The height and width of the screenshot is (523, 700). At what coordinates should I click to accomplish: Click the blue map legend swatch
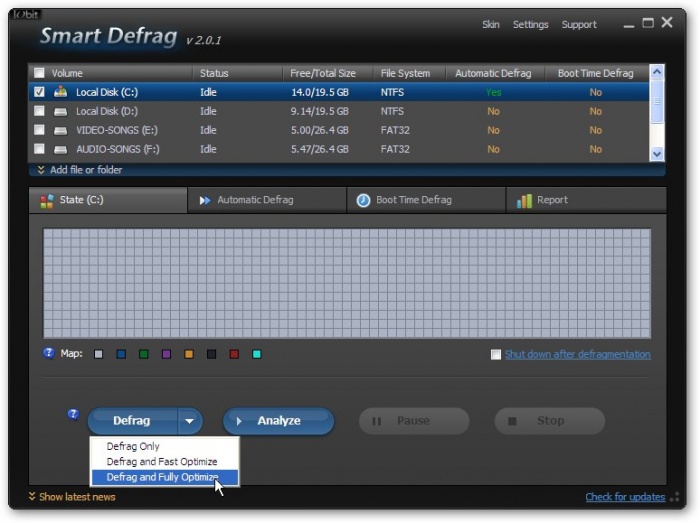click(x=121, y=354)
